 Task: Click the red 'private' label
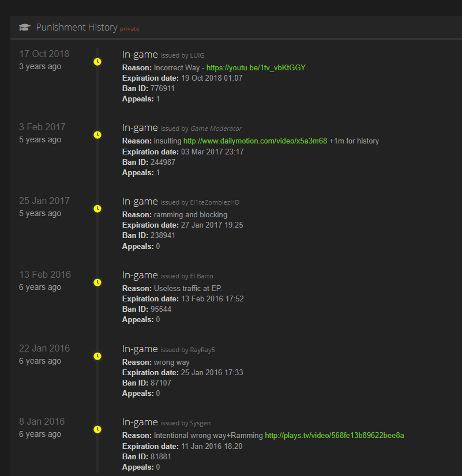click(x=130, y=29)
